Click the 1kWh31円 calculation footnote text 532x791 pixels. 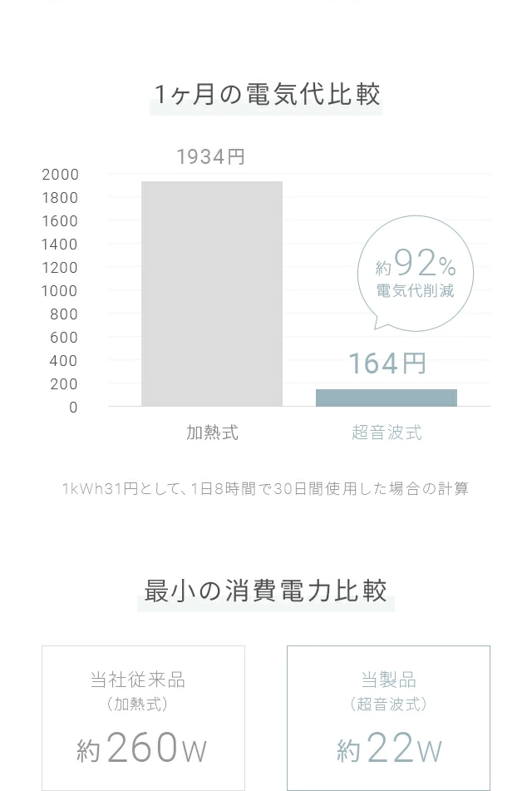pyautogui.click(x=266, y=489)
